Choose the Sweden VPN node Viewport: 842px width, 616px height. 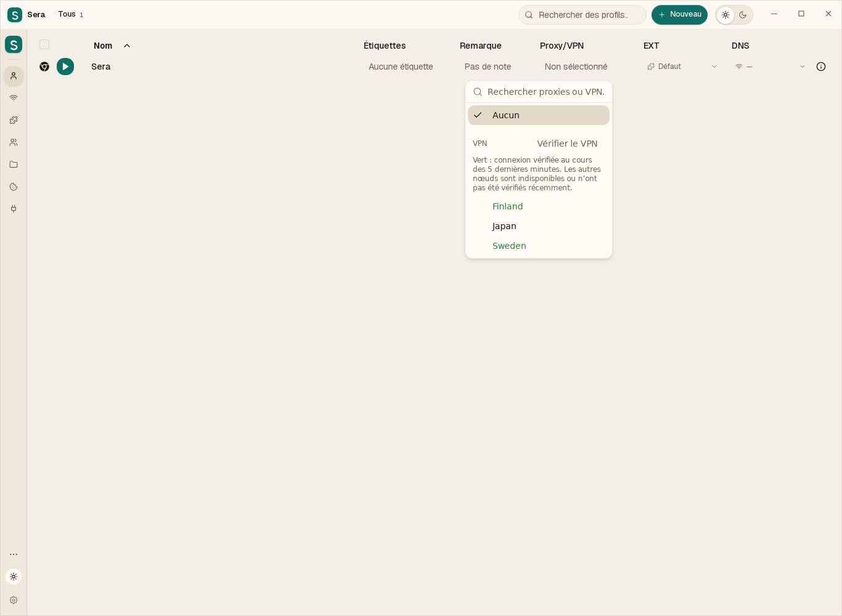(x=539, y=246)
